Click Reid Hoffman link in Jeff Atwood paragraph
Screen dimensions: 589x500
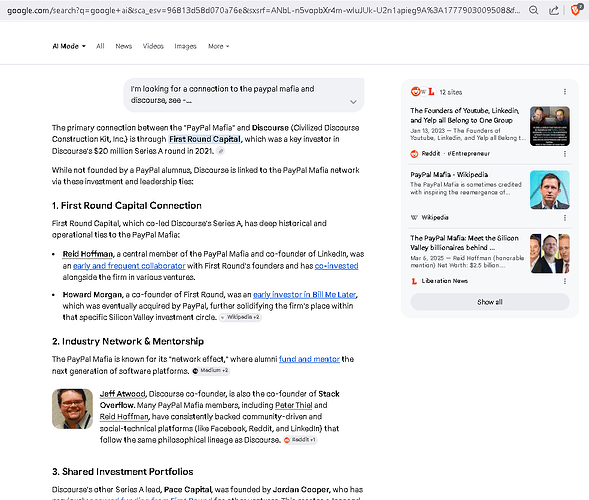pyautogui.click(x=124, y=417)
